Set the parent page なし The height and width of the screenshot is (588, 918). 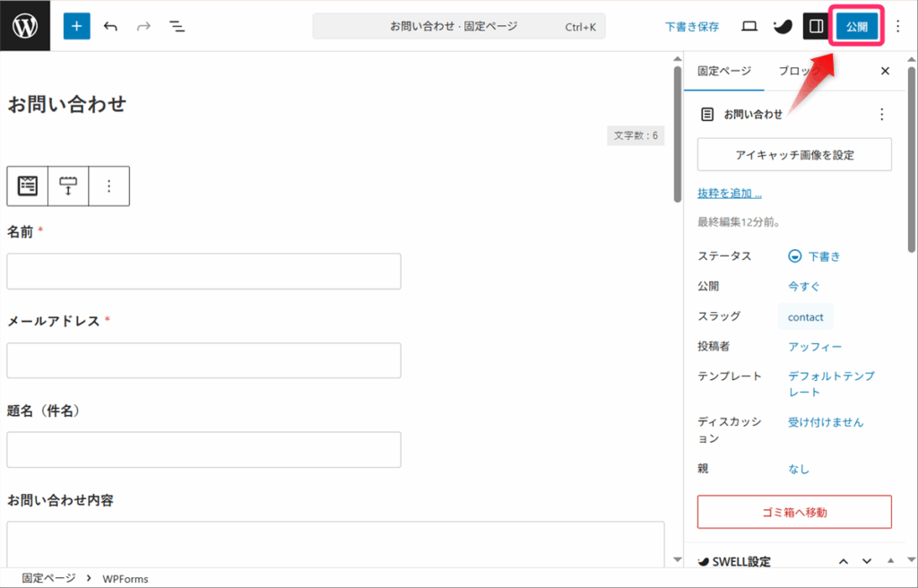(x=799, y=469)
